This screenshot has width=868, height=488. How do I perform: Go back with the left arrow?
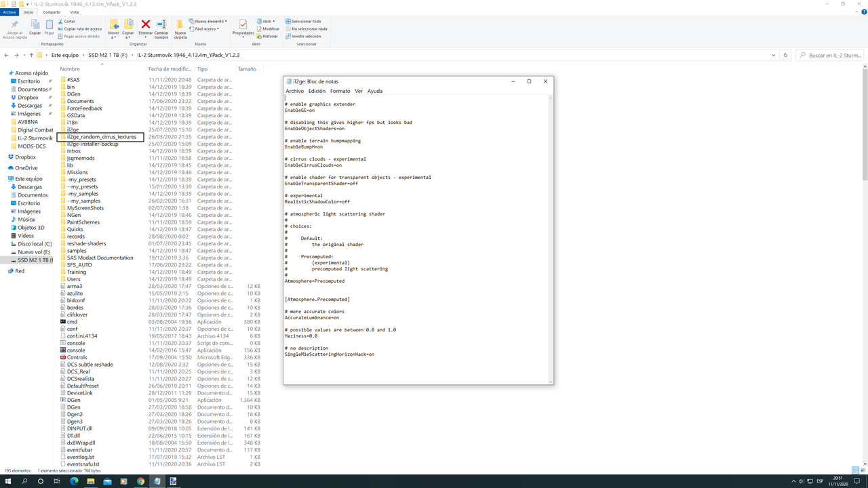pyautogui.click(x=7, y=55)
